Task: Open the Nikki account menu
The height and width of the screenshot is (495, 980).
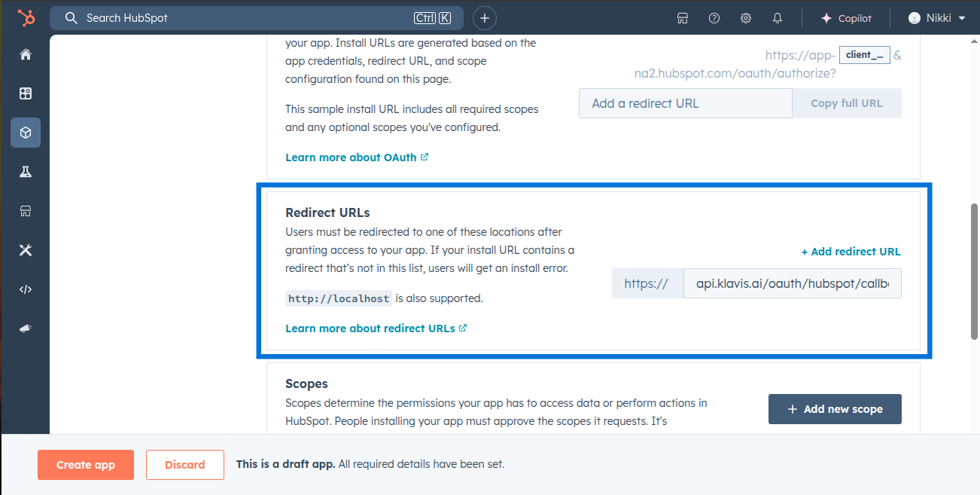Action: pos(936,18)
